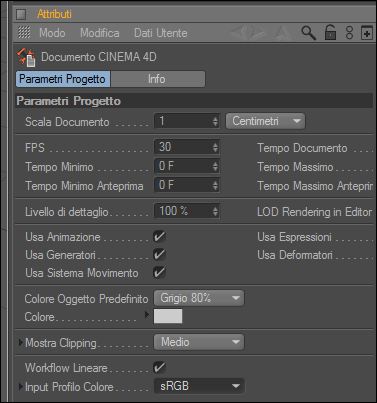The height and width of the screenshot is (403, 377).
Task: Uncheck the Usa Animazione checkbox
Action: click(160, 237)
